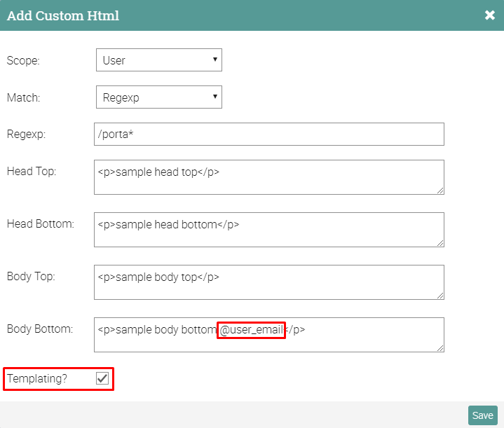
Task: Grab the Head Top textarea resize handle
Action: [440, 190]
